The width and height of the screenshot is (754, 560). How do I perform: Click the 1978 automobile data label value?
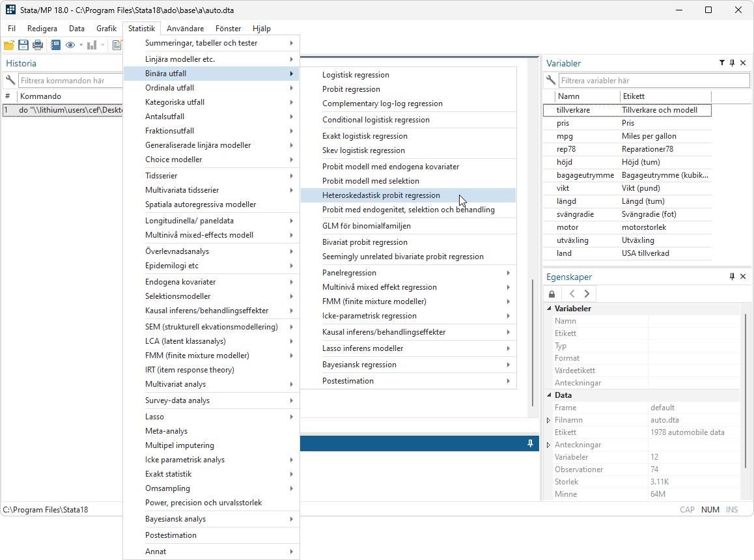point(687,432)
